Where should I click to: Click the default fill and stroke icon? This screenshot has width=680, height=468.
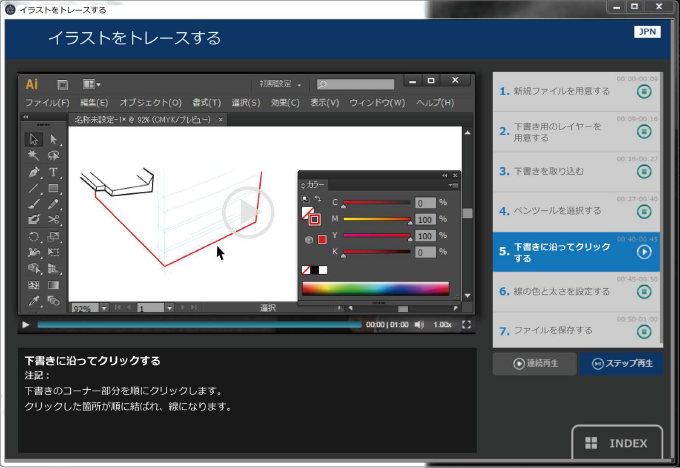306,199
